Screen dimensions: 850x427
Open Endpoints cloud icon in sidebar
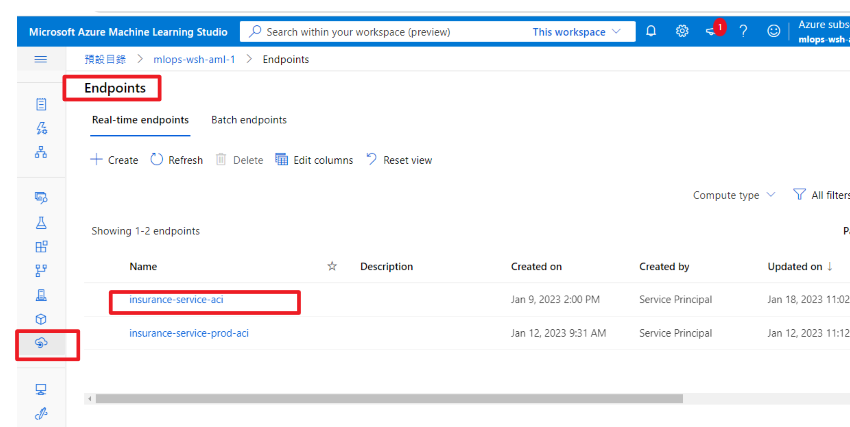pyautogui.click(x=41, y=343)
